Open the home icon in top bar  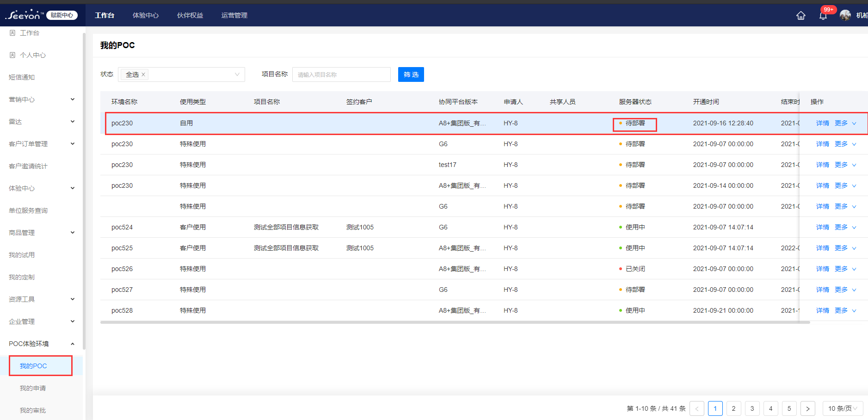[x=801, y=16]
